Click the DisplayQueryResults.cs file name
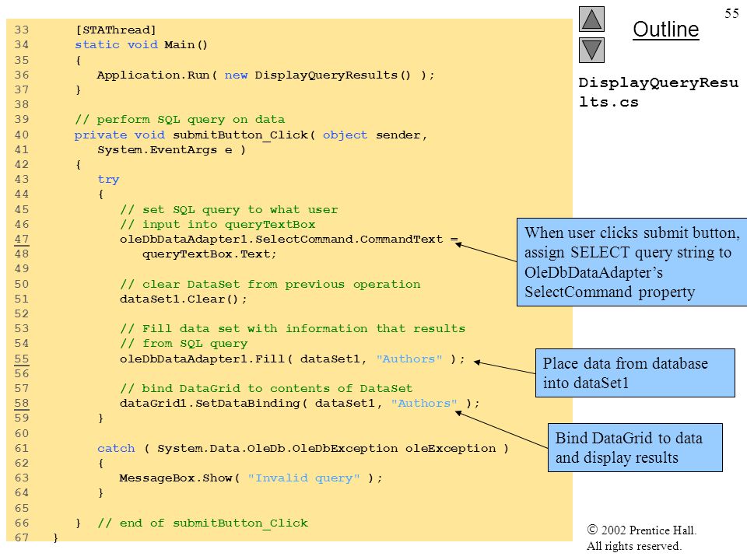The height and width of the screenshot is (560, 747). (x=658, y=92)
